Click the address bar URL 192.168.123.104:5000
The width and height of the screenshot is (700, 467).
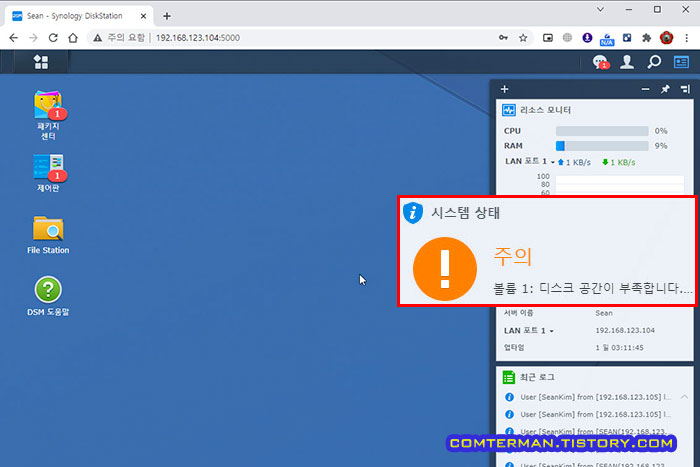click(198, 38)
